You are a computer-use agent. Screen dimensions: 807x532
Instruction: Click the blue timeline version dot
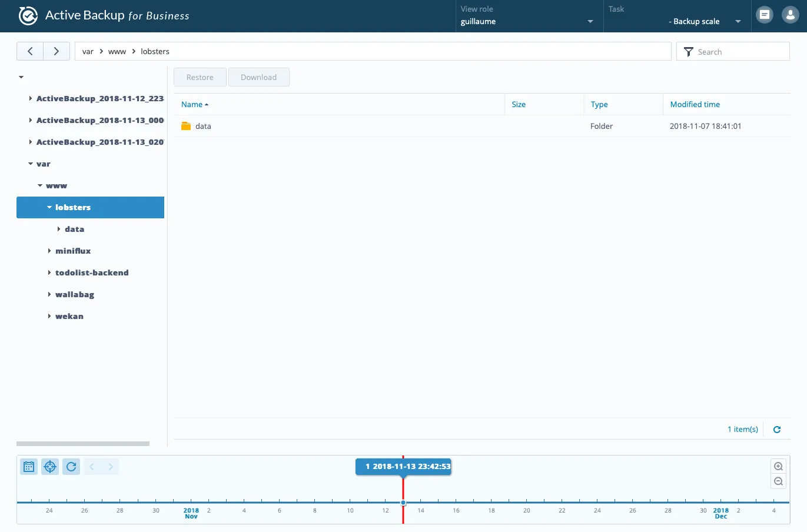(403, 503)
